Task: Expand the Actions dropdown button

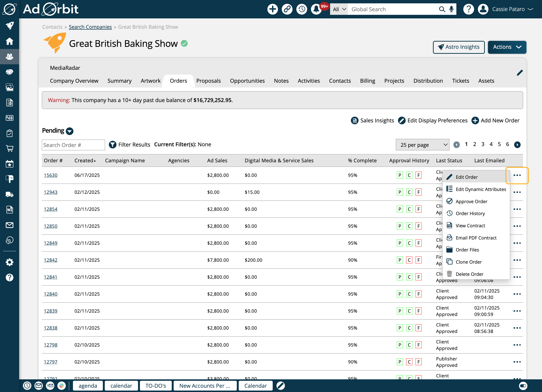Action: [507, 47]
